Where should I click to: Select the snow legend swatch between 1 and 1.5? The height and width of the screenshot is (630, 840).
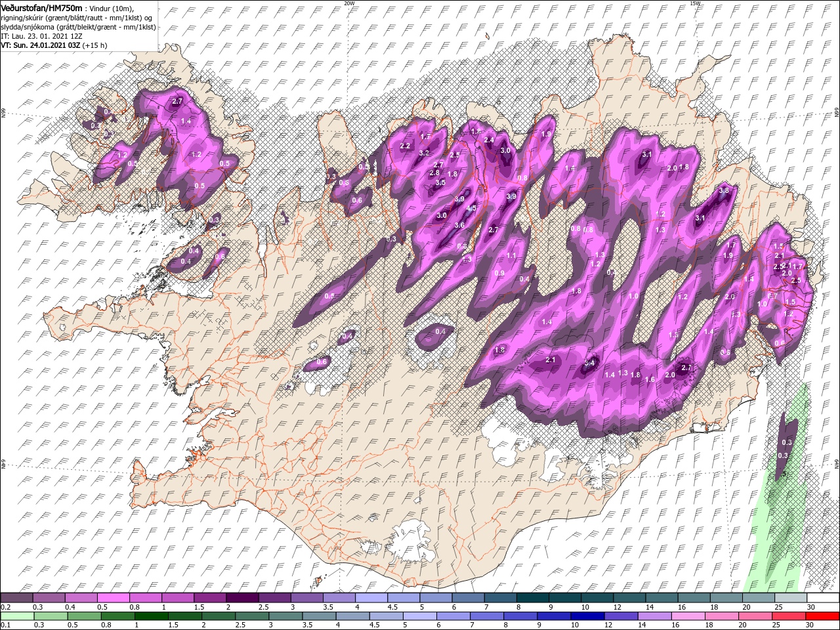177,597
